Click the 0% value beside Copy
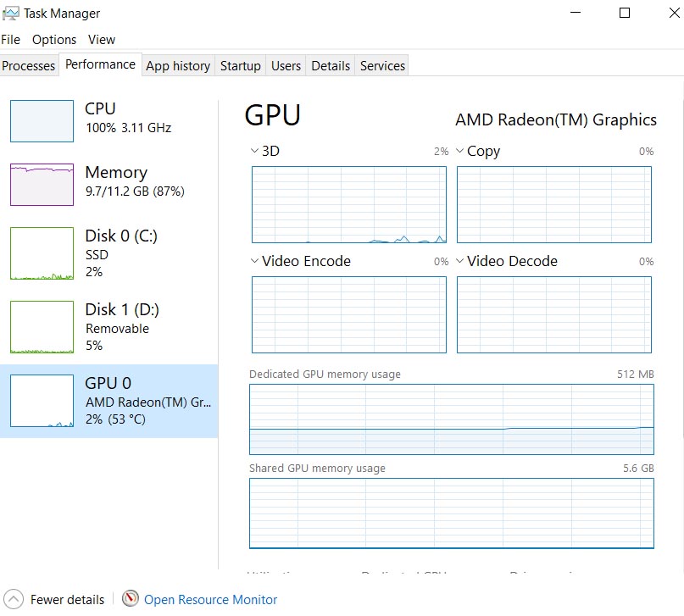The image size is (684, 616). (647, 152)
